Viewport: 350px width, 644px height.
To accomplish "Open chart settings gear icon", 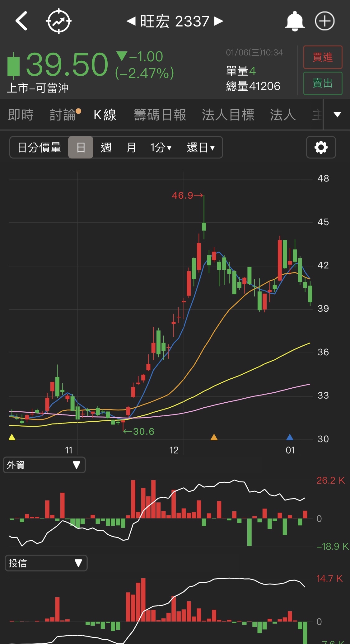I will (x=321, y=147).
